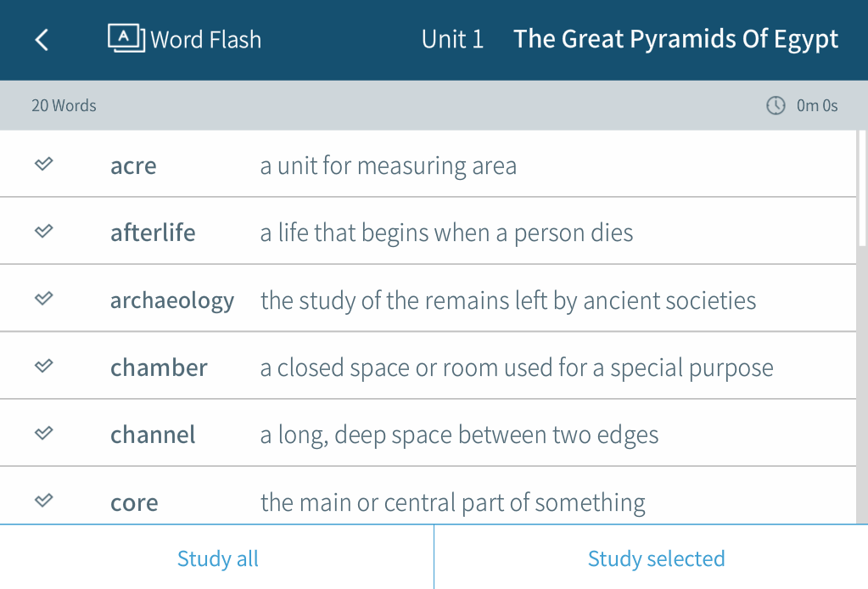Select the word afterlife
Screen dimensions: 868x589
pyautogui.click(x=153, y=233)
